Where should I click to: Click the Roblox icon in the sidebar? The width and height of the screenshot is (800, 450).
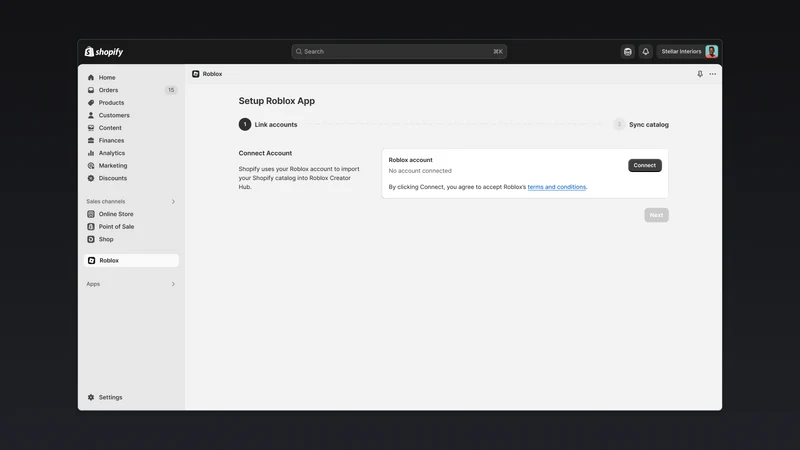tap(91, 261)
